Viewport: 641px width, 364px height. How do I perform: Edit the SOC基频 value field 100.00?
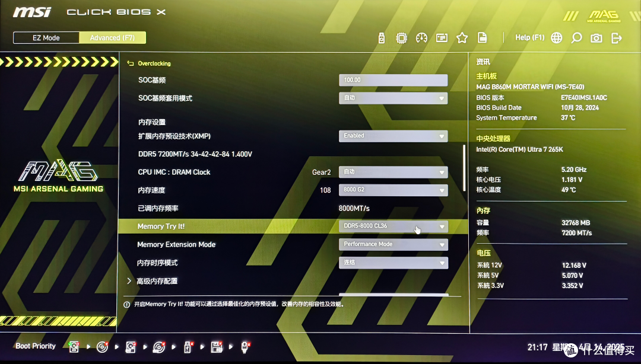[x=394, y=80]
